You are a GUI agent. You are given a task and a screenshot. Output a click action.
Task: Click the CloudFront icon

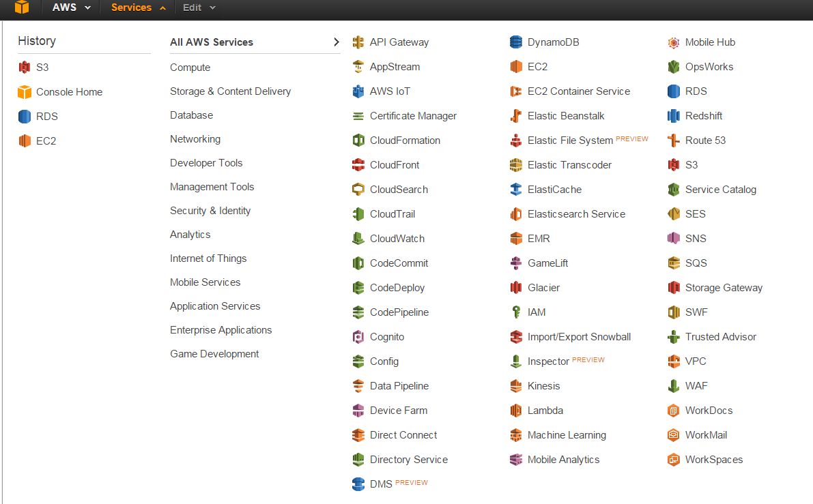[358, 165]
